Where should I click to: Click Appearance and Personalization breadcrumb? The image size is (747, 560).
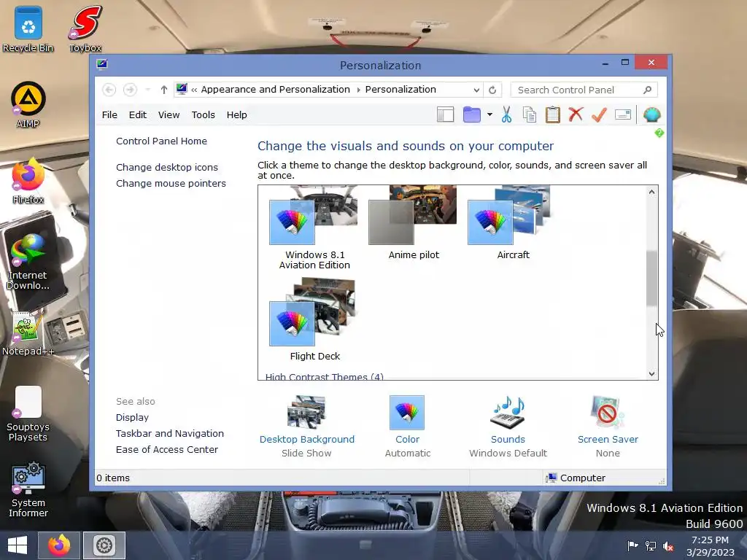275,90
